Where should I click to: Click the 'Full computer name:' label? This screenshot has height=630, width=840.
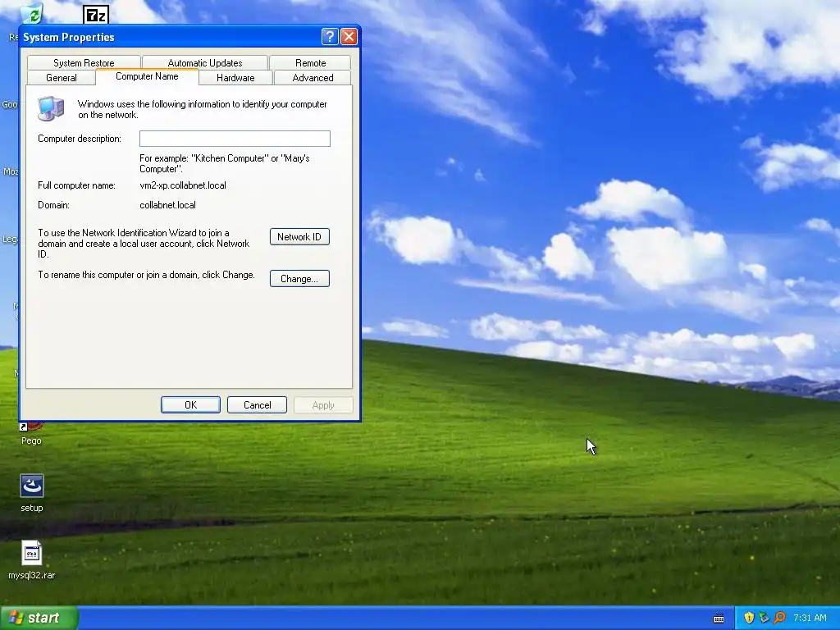[x=76, y=185]
